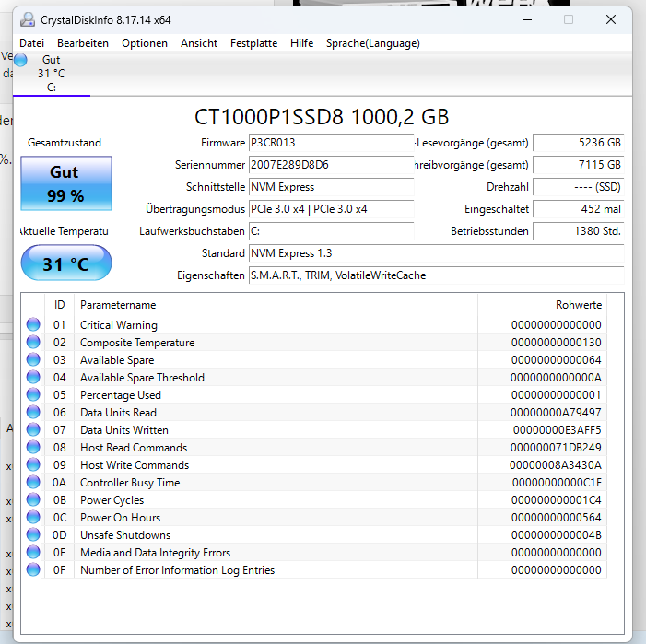This screenshot has height=644, width=646.
Task: Select the Data Units Written parameter name
Action: (x=124, y=430)
